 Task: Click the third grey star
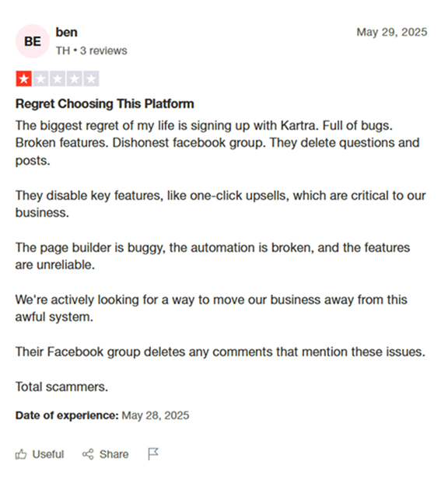(58, 79)
